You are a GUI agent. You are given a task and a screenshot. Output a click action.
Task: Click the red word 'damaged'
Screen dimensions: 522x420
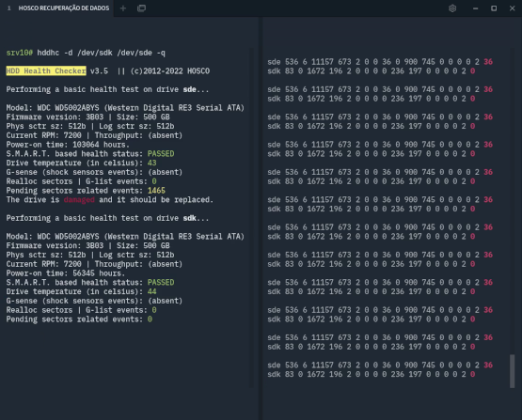coord(79,200)
